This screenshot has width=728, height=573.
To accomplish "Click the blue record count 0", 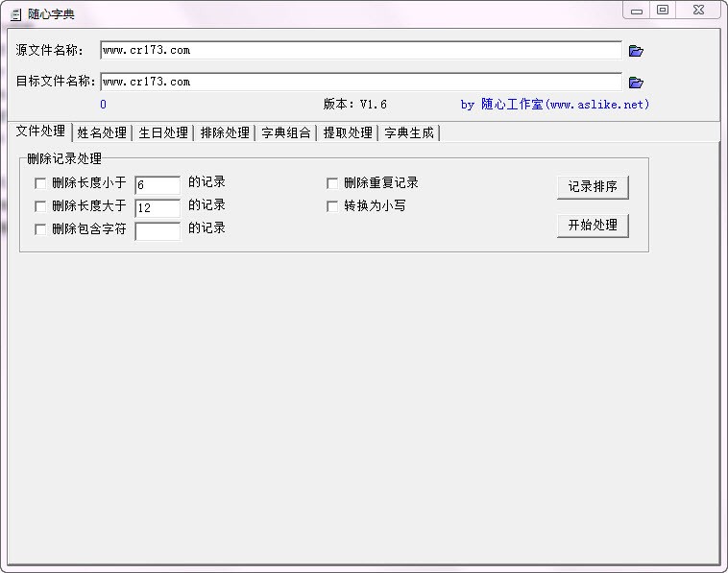I will point(103,105).
